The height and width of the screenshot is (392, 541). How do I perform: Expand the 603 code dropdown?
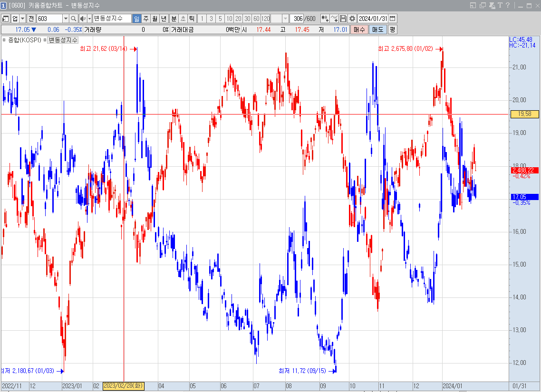(66, 19)
